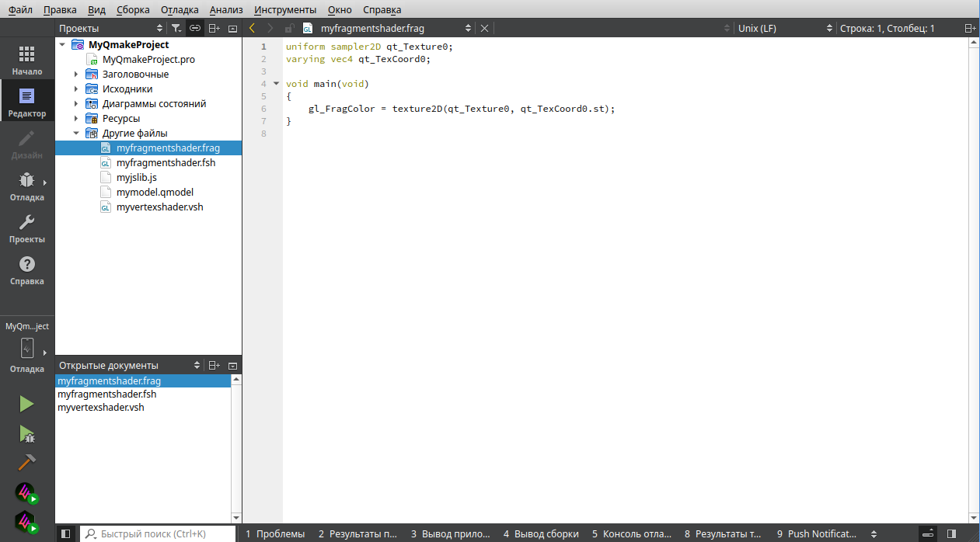The width and height of the screenshot is (980, 542).
Task: Open the Справка help mode
Action: click(x=26, y=270)
